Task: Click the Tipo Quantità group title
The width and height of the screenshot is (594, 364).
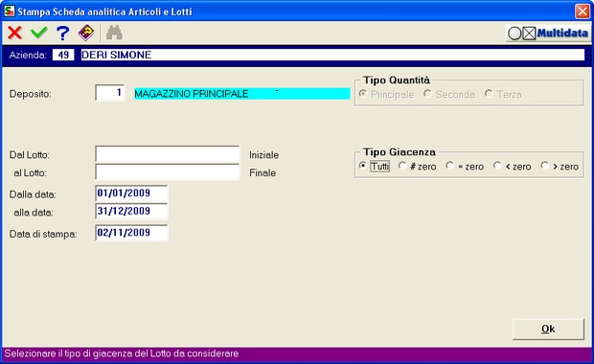Action: pyautogui.click(x=397, y=80)
